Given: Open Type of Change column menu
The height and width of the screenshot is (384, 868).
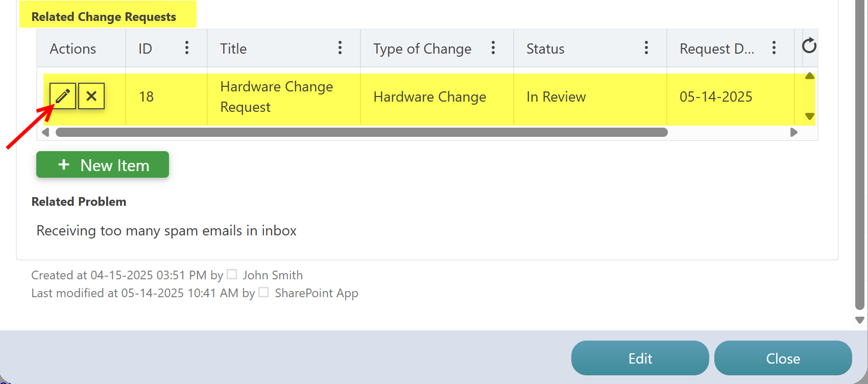Looking at the screenshot, I should [493, 48].
